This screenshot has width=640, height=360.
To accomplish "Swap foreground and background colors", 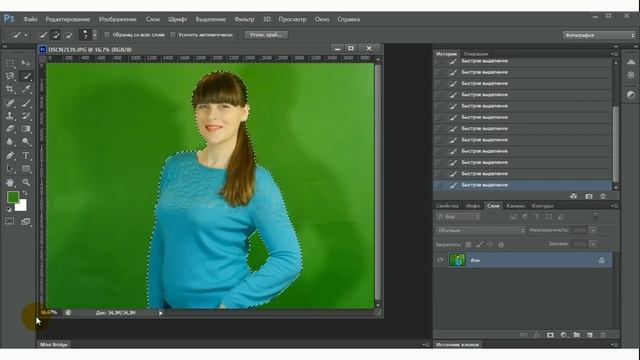I will [25, 193].
